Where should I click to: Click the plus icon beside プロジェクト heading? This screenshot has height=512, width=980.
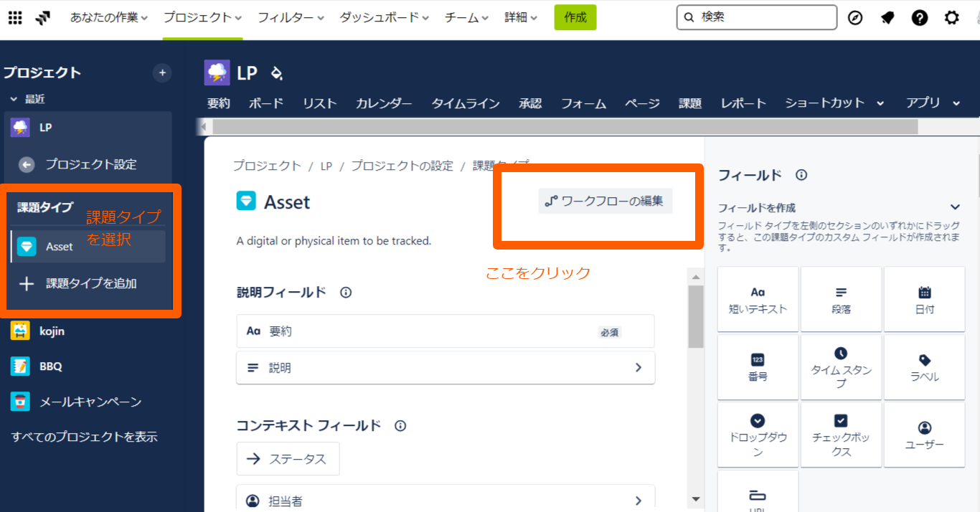(162, 72)
